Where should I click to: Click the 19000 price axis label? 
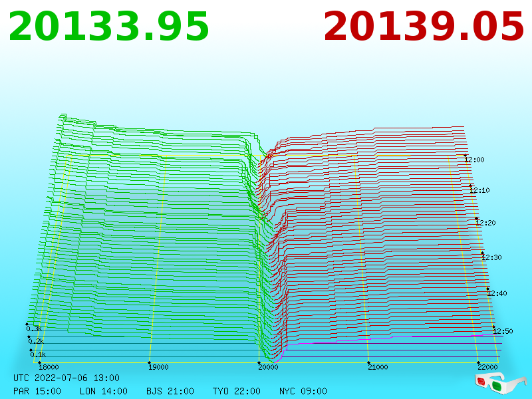pyautogui.click(x=158, y=367)
